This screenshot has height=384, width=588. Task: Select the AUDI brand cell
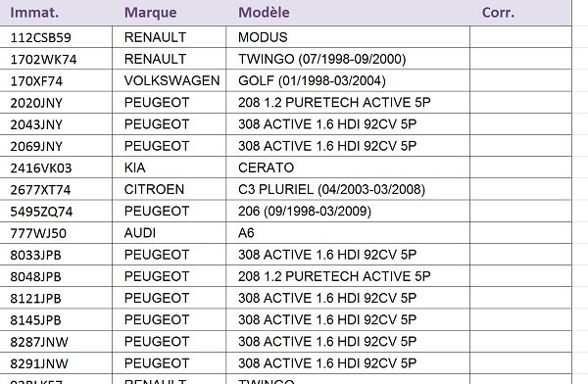click(x=170, y=233)
